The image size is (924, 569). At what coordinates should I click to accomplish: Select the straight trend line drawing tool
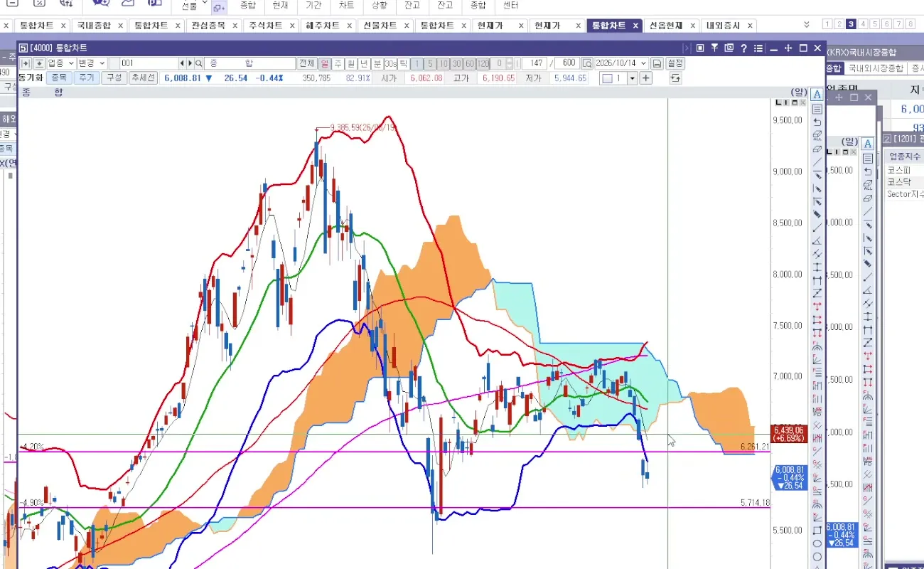click(817, 162)
